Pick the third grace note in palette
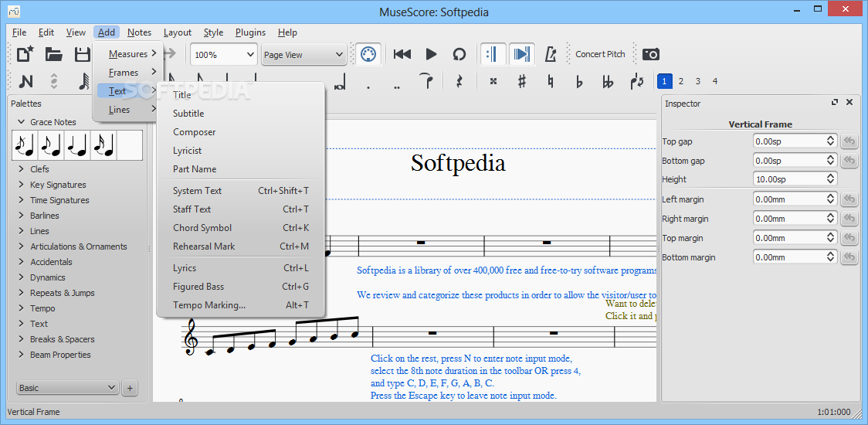The image size is (868, 425). pos(77,145)
